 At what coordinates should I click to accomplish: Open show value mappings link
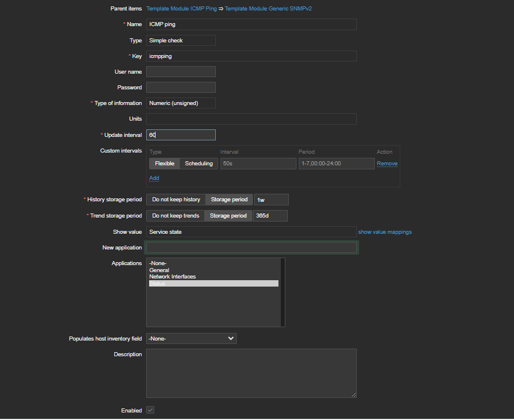coord(385,232)
